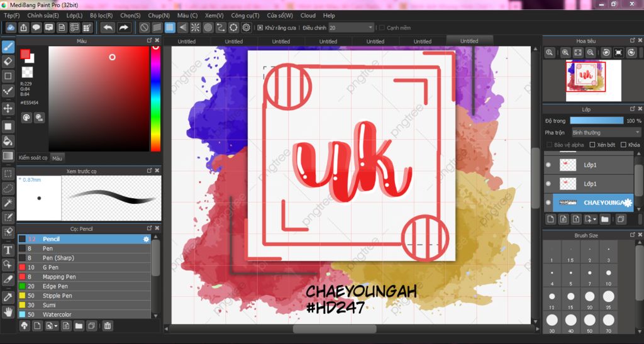Select the Move tool
Image resolution: width=644 pixels, height=344 pixels.
click(x=8, y=108)
